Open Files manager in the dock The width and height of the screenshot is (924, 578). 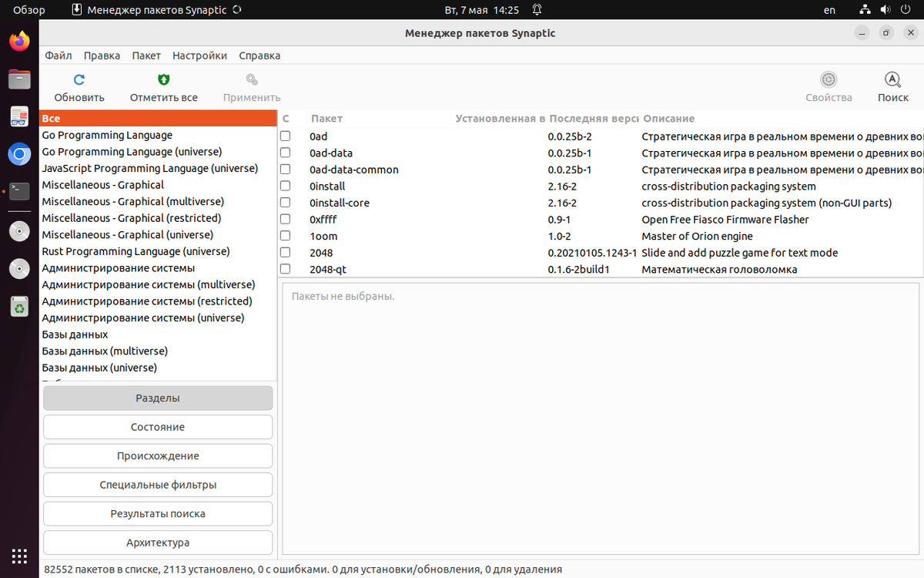19,79
